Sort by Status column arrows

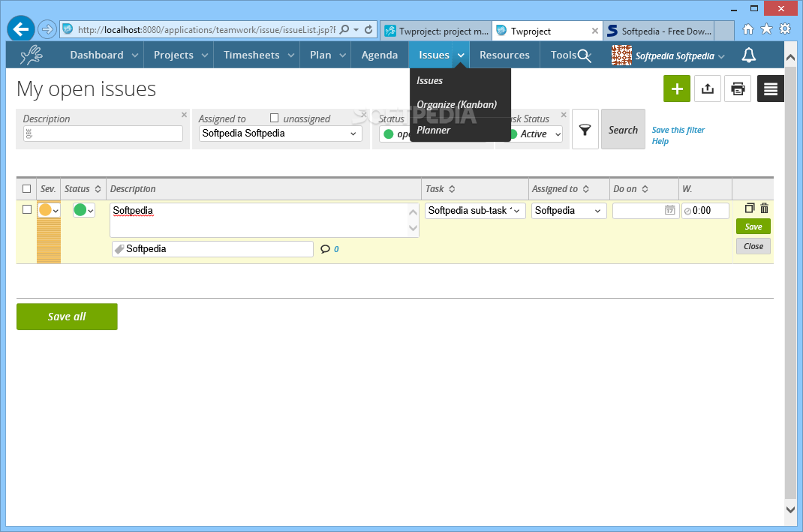tap(98, 189)
